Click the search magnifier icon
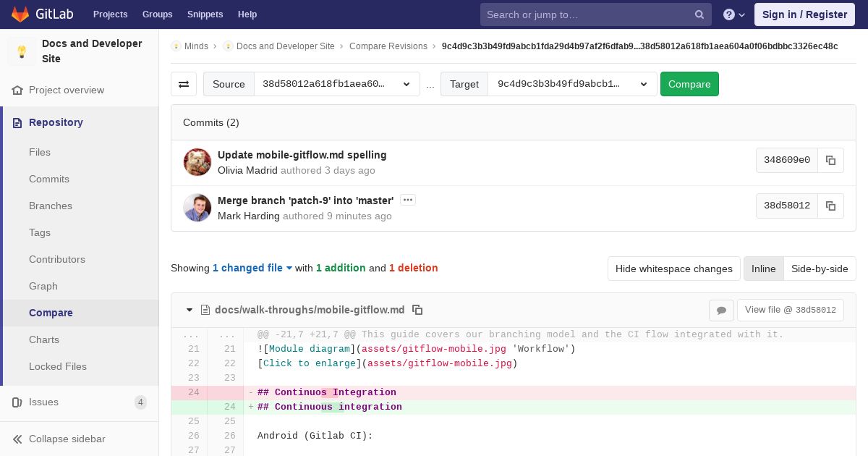 click(x=699, y=14)
